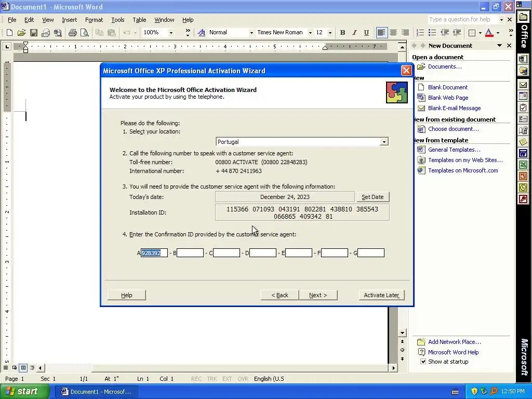The image size is (532, 399).
Task: Center the text with the Center align icon
Action: 393,33
